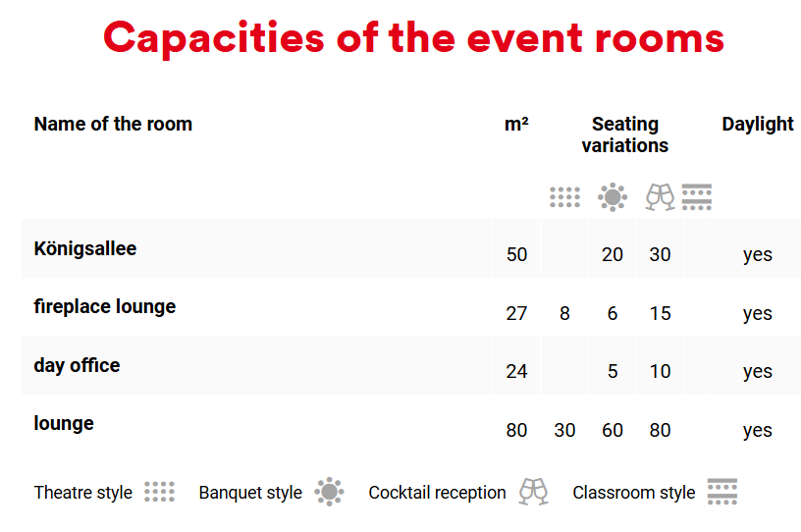Click the banquet style icon in table header
This screenshot has height=532, width=801.
tap(613, 197)
